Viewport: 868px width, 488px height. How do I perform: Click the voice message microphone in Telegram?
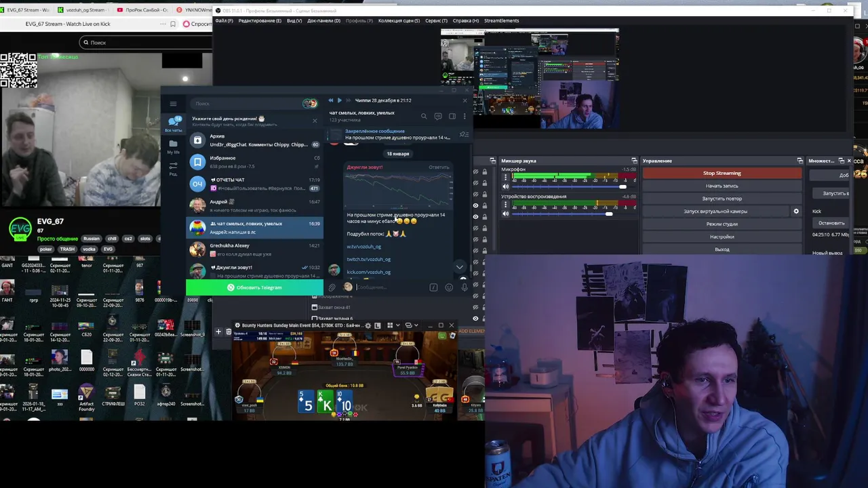464,287
